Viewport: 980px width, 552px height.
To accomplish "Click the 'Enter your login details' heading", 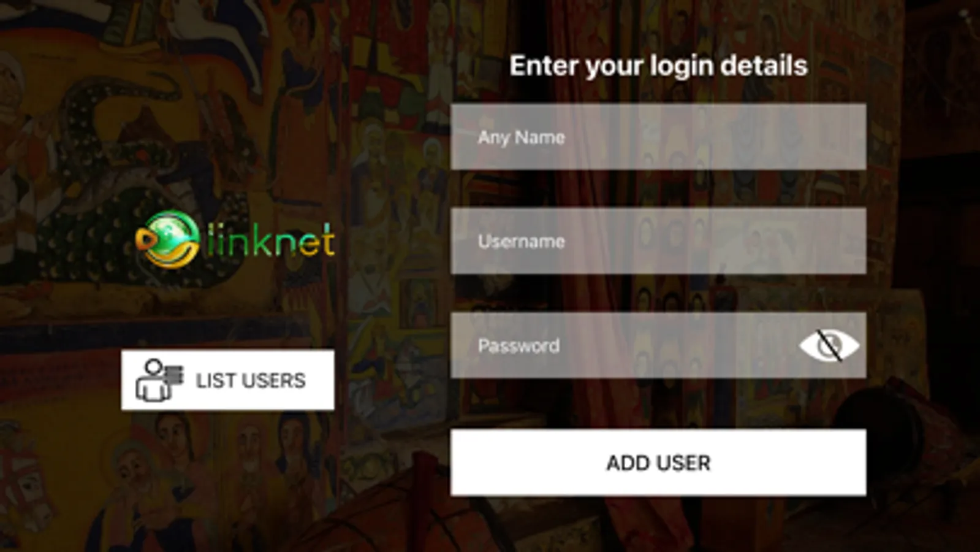I will pos(658,66).
